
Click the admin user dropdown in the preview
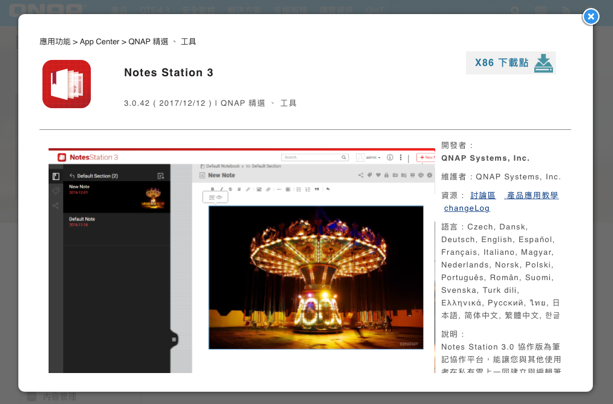pyautogui.click(x=371, y=157)
